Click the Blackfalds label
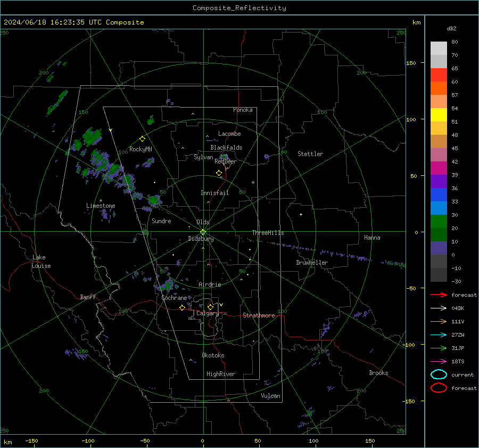479x448 pixels. pos(226,148)
